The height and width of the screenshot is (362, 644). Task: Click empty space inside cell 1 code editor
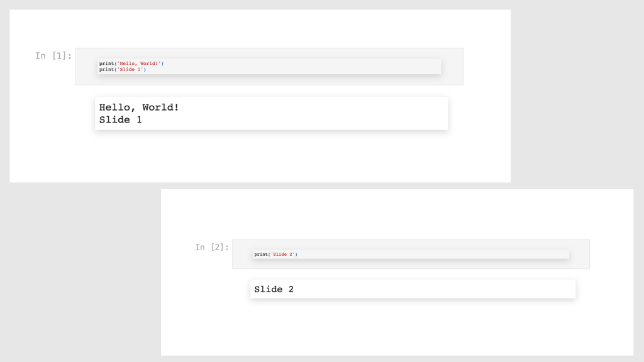pyautogui.click(x=308, y=67)
